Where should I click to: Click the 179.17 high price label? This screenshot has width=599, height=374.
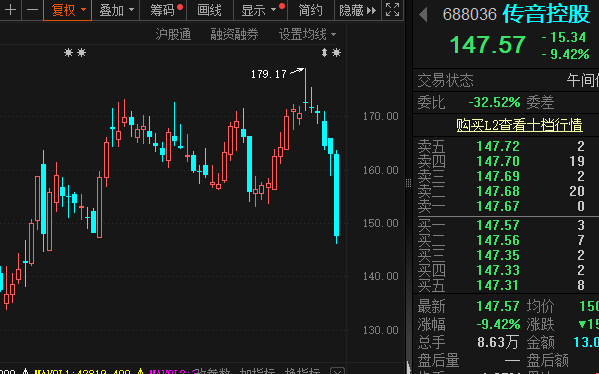click(269, 74)
